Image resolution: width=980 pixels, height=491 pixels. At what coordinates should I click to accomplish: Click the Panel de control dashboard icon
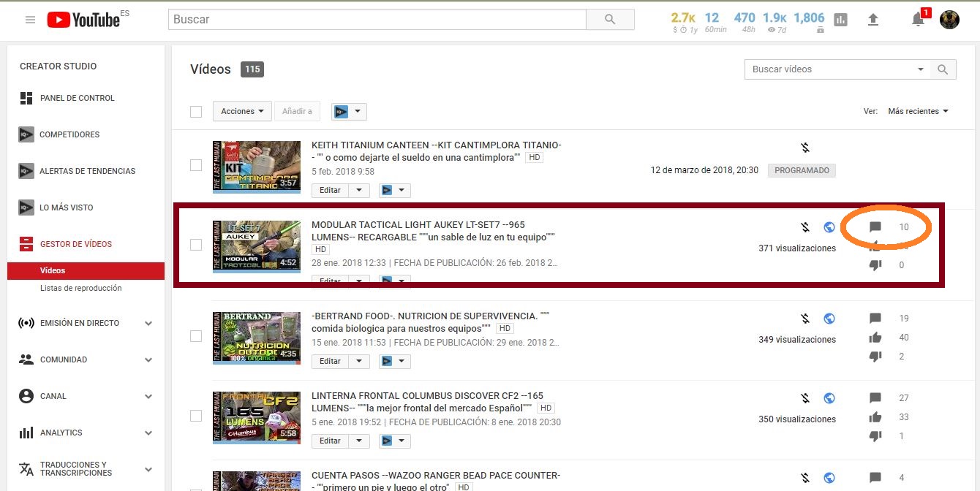tap(26, 98)
